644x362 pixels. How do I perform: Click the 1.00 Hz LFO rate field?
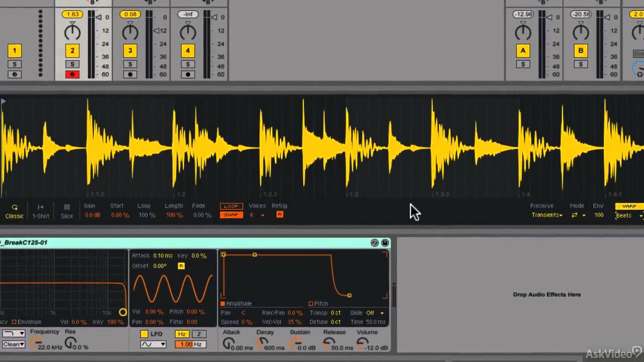click(x=190, y=344)
